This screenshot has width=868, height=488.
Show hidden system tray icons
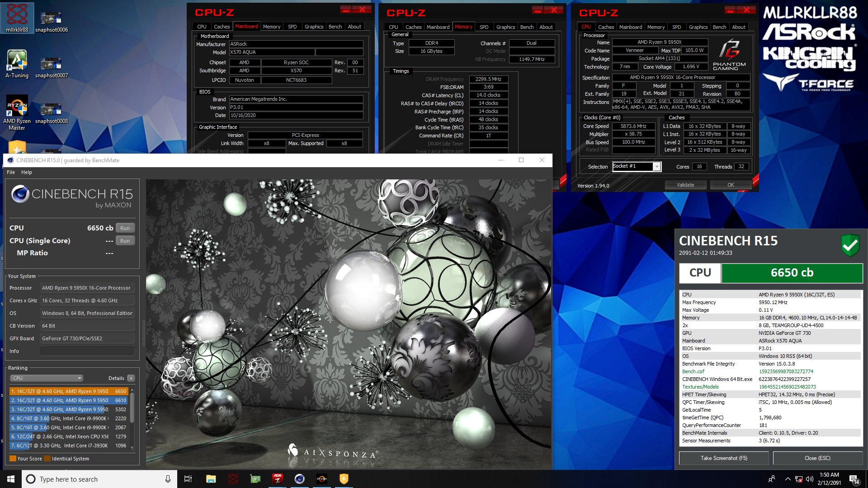point(788,479)
